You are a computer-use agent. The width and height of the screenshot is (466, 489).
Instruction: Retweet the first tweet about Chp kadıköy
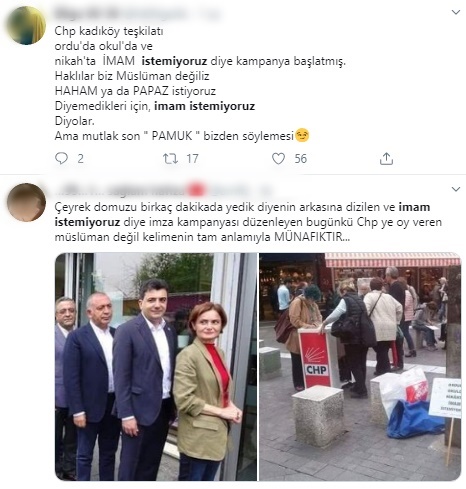(x=170, y=158)
